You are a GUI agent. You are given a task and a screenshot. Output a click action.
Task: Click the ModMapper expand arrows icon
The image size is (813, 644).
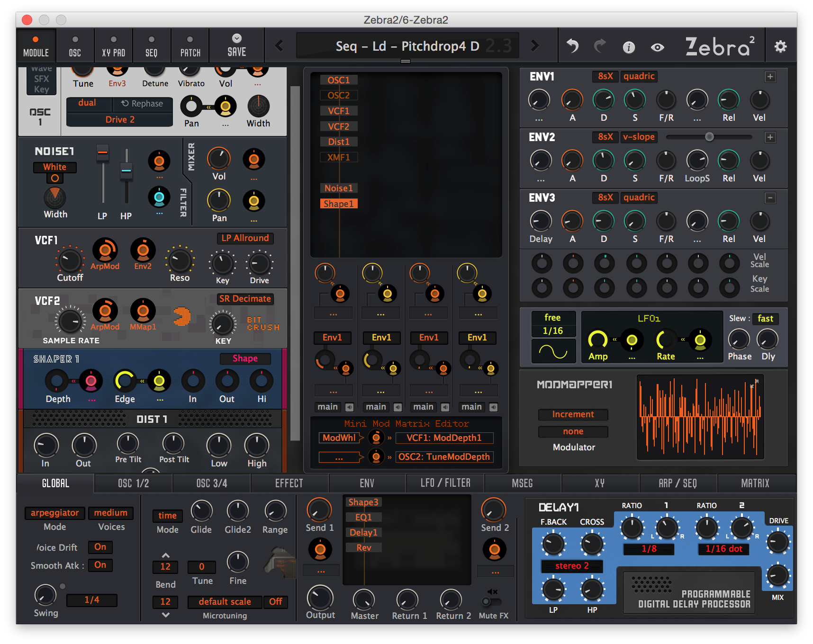pos(754,384)
